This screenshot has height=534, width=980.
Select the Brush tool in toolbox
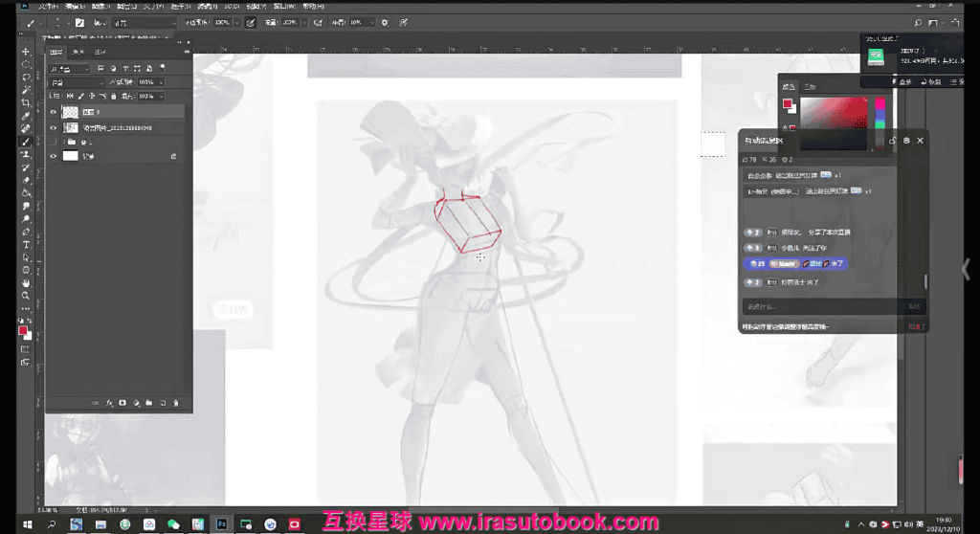point(26,142)
